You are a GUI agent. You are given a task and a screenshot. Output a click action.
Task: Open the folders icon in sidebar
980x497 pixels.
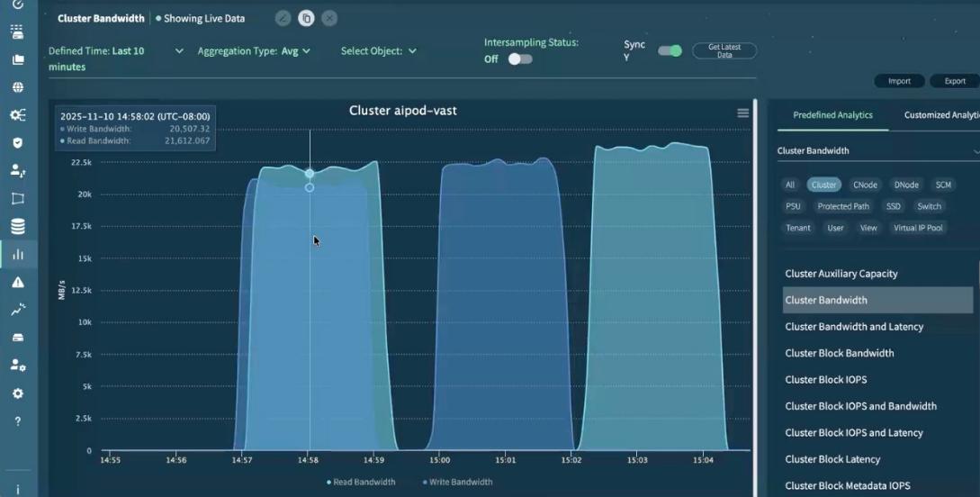tap(17, 60)
